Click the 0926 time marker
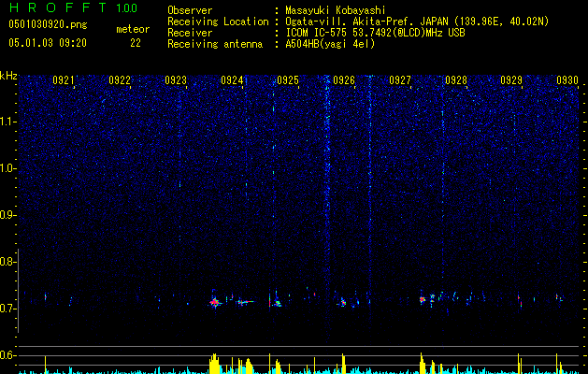 (344, 79)
